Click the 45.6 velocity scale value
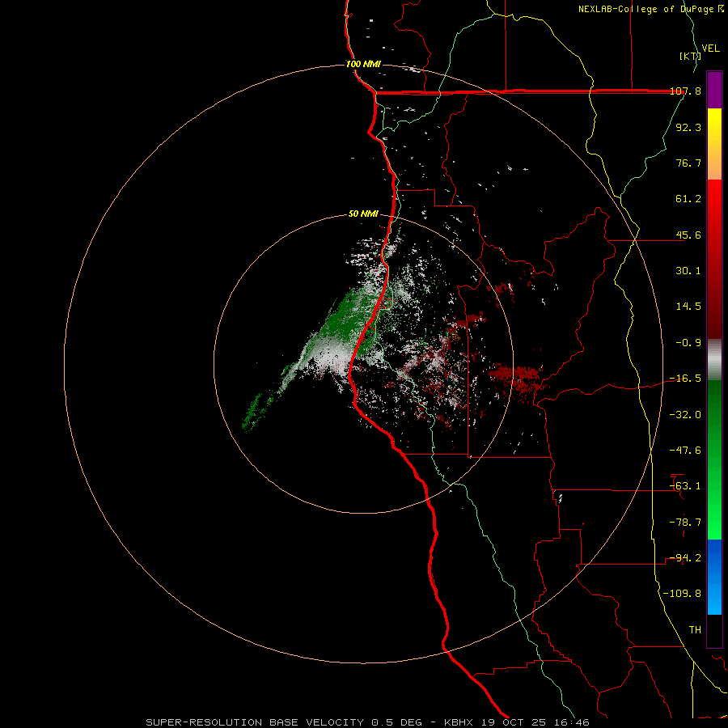 click(x=688, y=235)
